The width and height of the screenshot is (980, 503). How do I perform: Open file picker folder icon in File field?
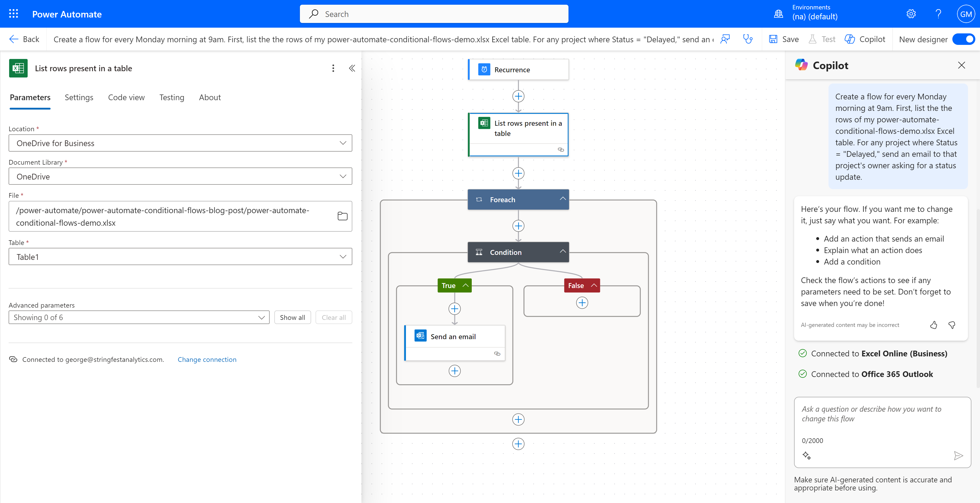tap(342, 216)
